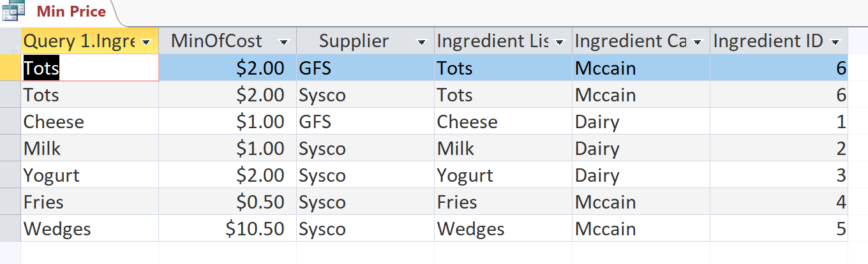Select the Yogurt ingredient name cell
Viewport: 868px width, 264px height.
(x=90, y=175)
